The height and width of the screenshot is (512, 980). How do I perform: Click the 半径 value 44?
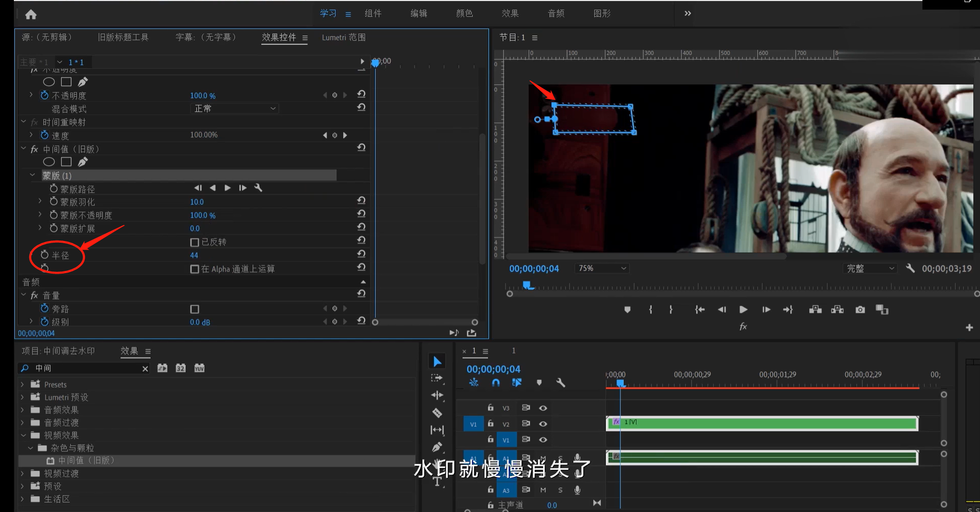(x=194, y=255)
